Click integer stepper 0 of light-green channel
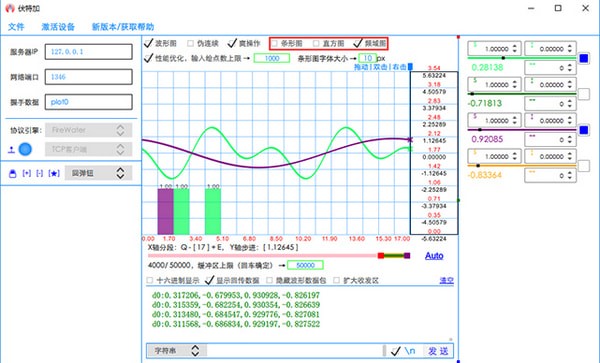This screenshot has width=600, height=363. click(x=550, y=68)
